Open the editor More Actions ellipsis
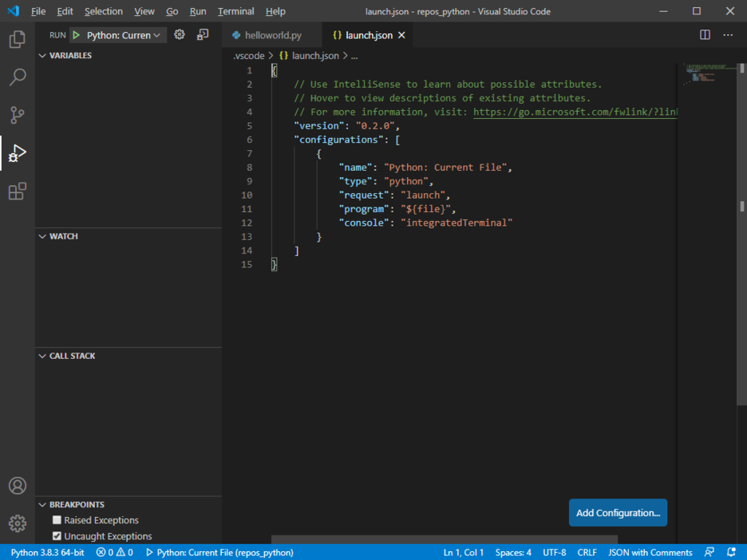Image resolution: width=747 pixels, height=560 pixels. tap(728, 35)
